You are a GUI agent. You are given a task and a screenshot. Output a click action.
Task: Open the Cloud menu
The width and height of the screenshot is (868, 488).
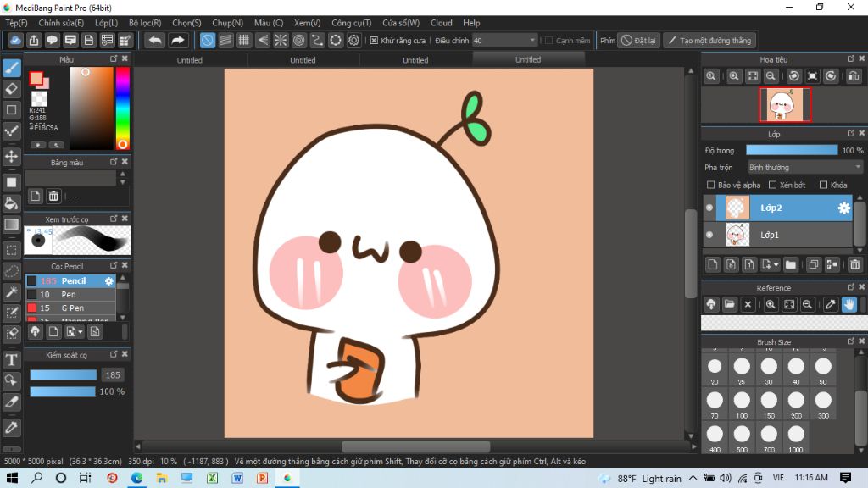point(441,23)
